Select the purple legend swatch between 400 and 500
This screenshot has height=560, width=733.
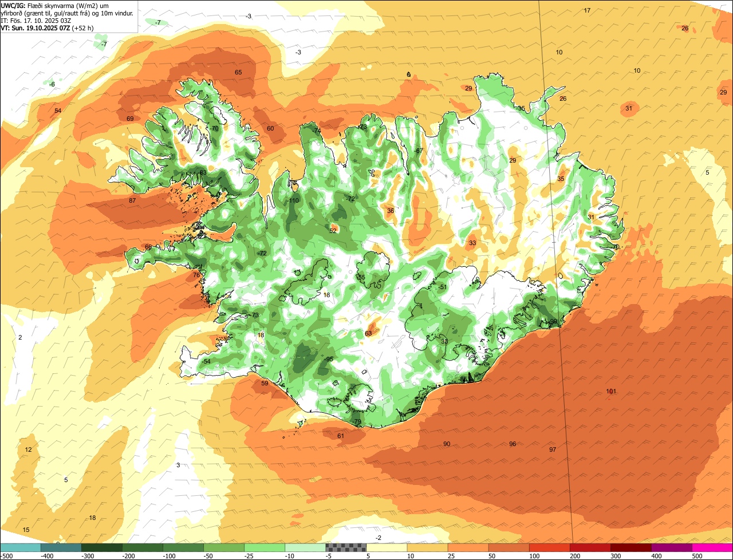pyautogui.click(x=672, y=547)
